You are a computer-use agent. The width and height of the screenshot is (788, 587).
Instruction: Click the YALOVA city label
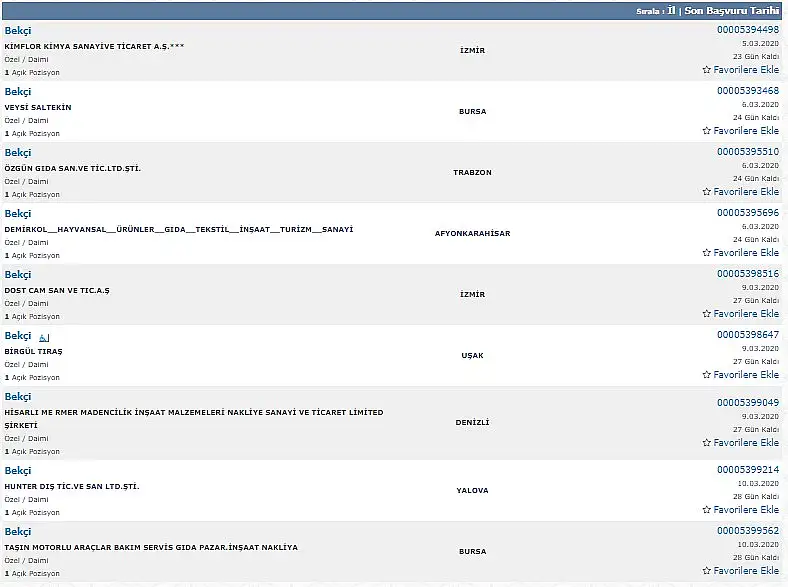point(472,491)
